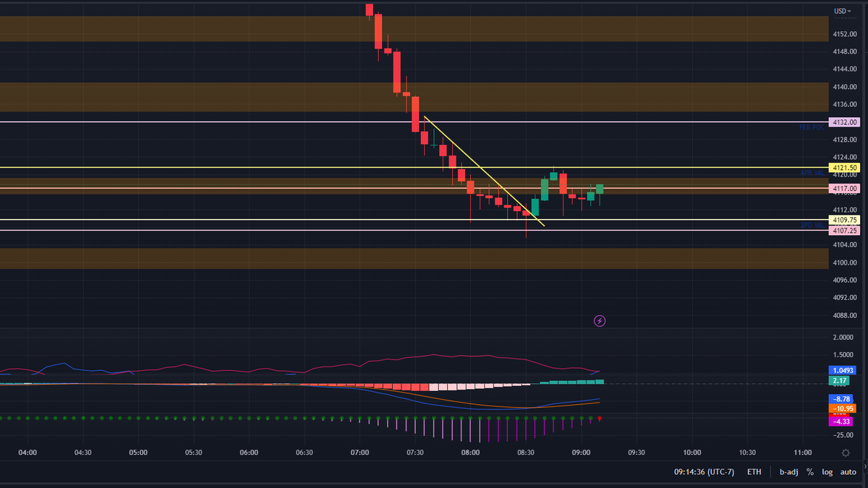Image resolution: width=868 pixels, height=488 pixels.
Task: Select the FEB POC line text
Action: click(x=812, y=127)
